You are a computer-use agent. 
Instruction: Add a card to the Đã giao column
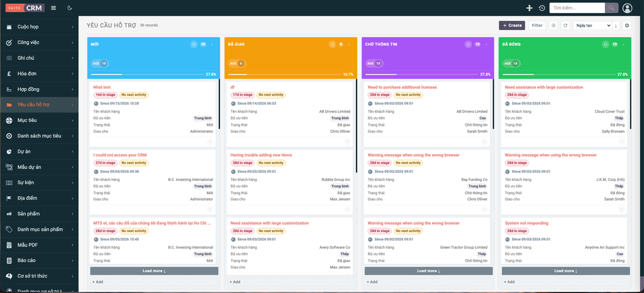pyautogui.click(x=291, y=282)
